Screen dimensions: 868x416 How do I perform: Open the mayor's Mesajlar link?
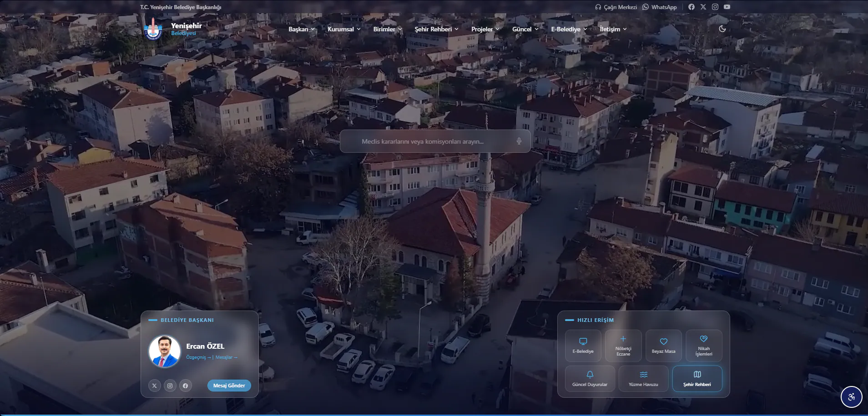[227, 357]
